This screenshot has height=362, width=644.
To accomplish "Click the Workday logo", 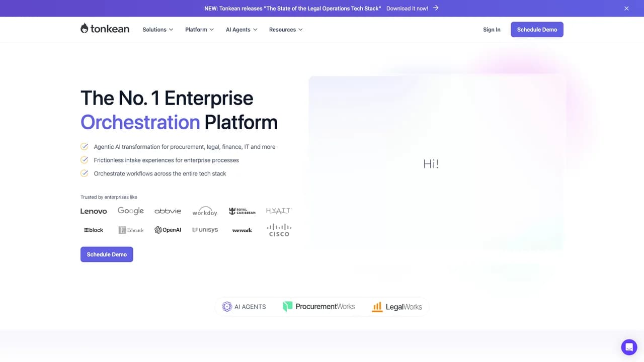I will tap(205, 212).
